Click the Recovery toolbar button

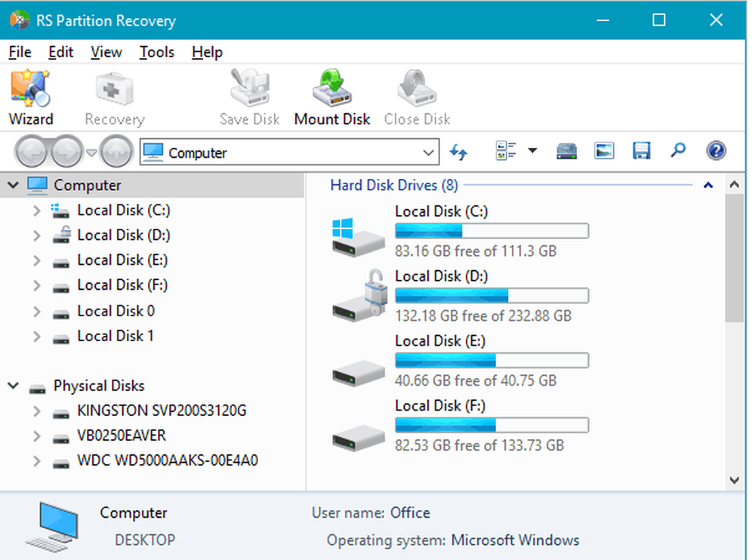point(115,98)
